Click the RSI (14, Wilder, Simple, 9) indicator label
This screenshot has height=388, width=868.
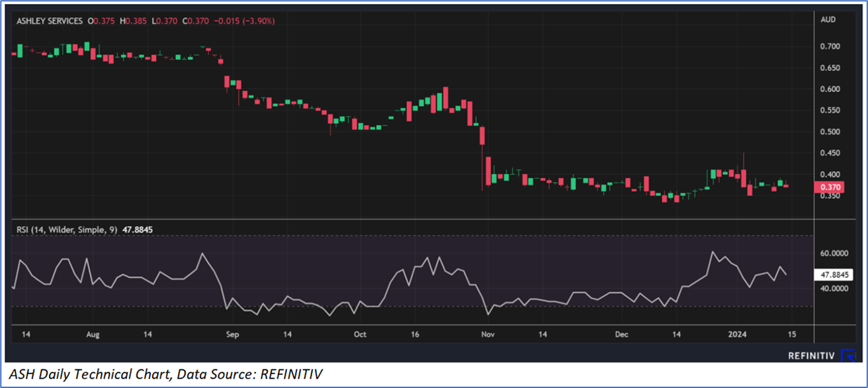pyautogui.click(x=67, y=230)
